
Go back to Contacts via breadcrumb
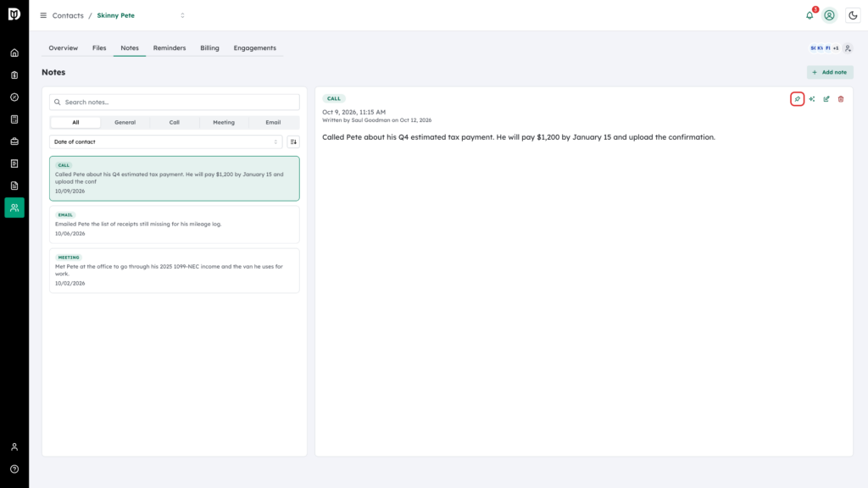(68, 15)
